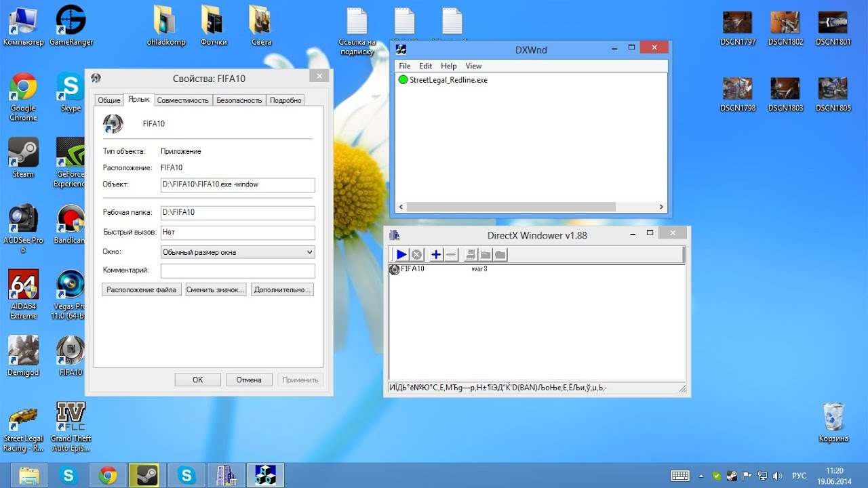Click the Street Legal Racing desktop icon

tap(23, 426)
